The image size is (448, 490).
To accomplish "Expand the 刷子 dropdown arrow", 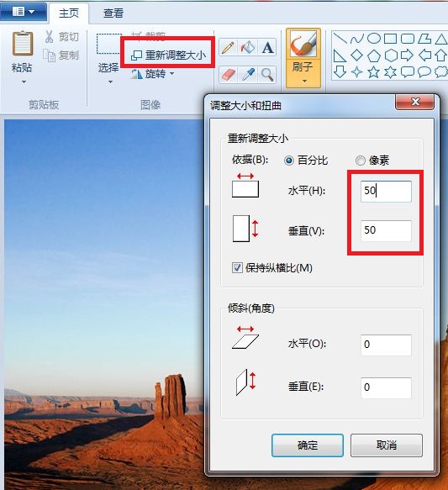I will [x=304, y=81].
